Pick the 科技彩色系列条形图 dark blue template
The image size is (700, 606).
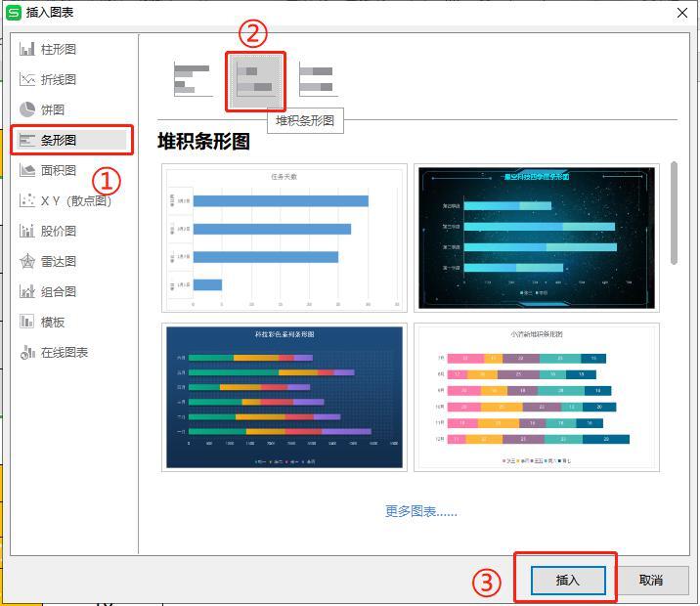click(284, 397)
